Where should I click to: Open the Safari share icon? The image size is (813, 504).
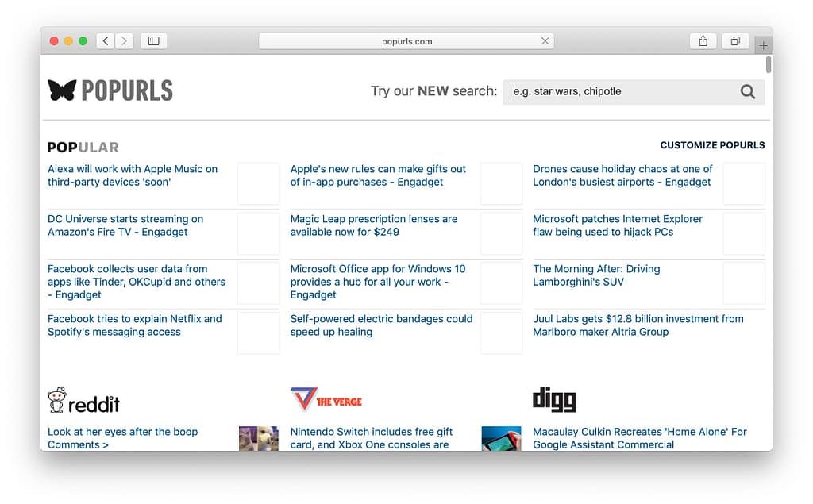[703, 40]
